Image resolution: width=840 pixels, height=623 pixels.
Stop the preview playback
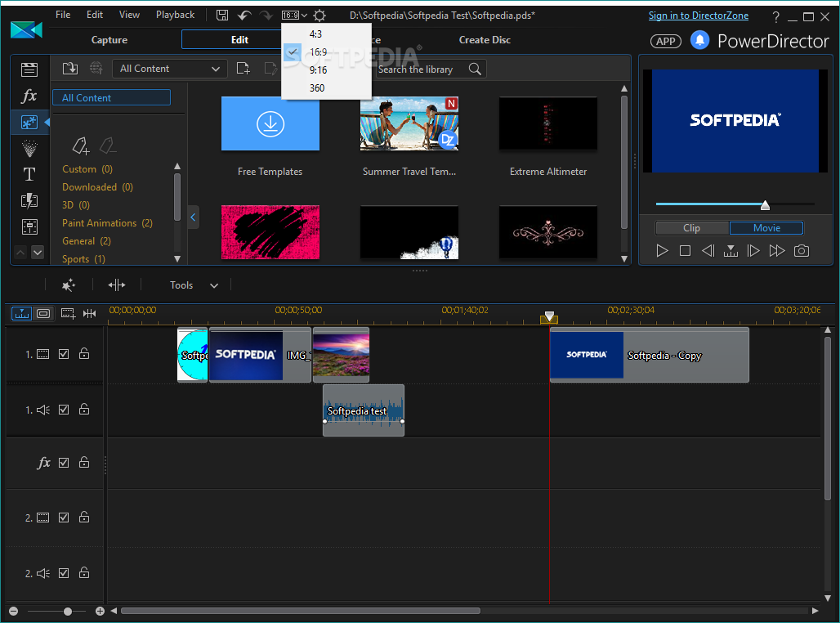685,250
